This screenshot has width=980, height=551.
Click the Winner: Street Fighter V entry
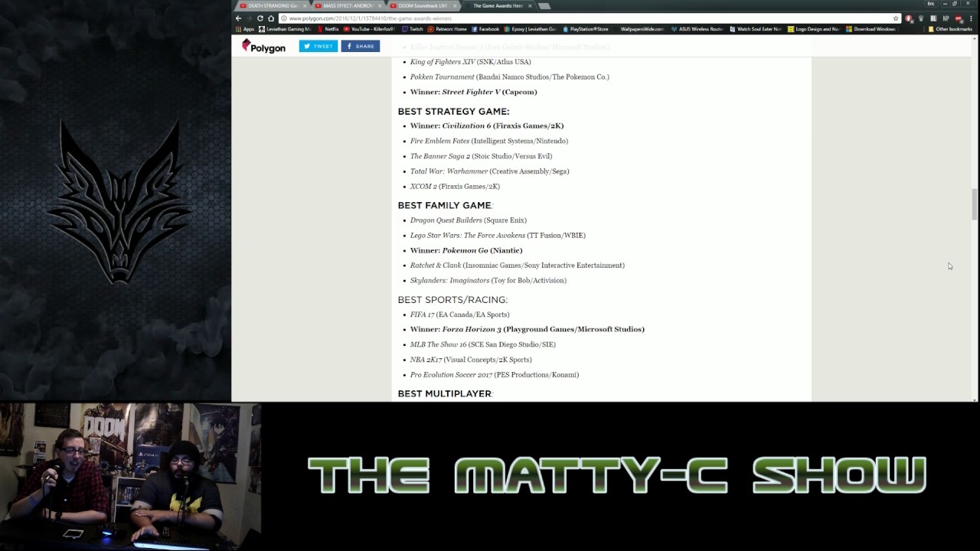473,92
